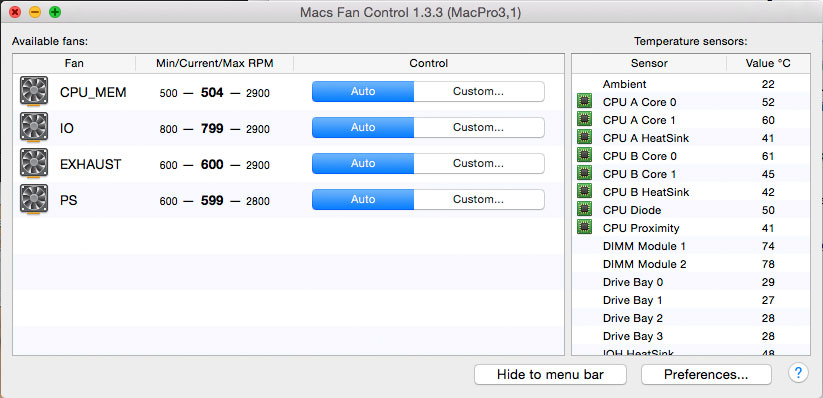The image size is (823, 398).
Task: Select the CPU Diode sensor label
Action: [632, 210]
